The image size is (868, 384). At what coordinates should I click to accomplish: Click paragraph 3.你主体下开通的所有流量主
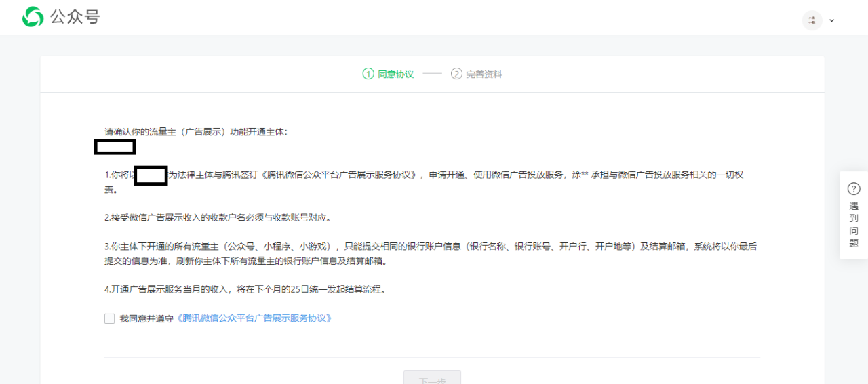tap(431, 253)
